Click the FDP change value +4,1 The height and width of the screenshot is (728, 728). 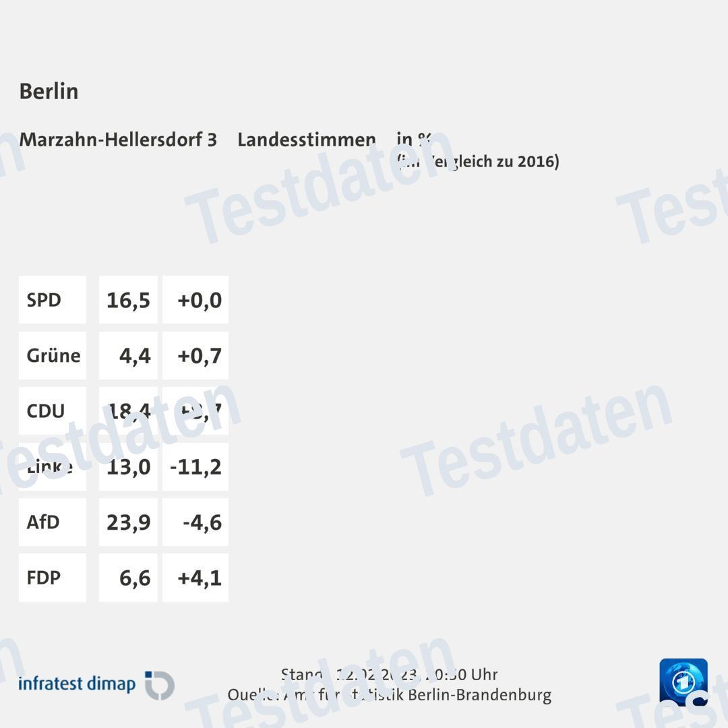coord(195,578)
